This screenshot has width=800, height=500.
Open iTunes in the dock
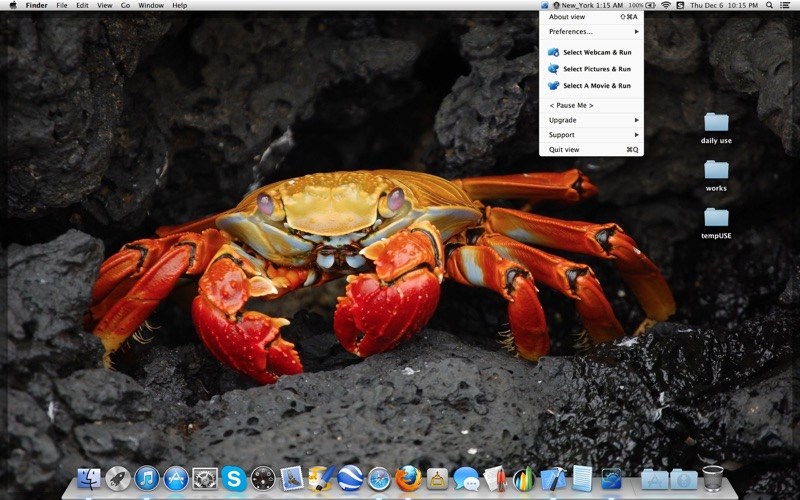point(147,479)
